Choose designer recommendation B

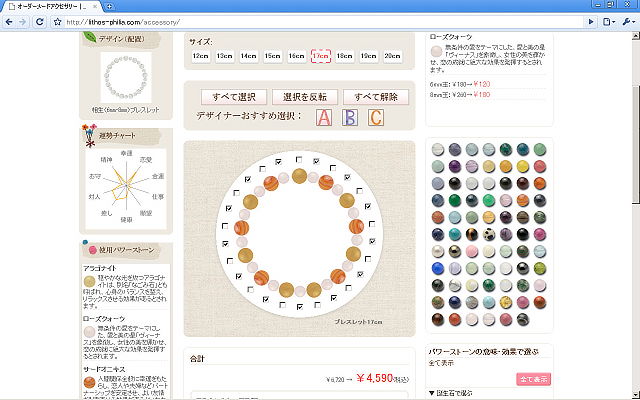pos(350,117)
